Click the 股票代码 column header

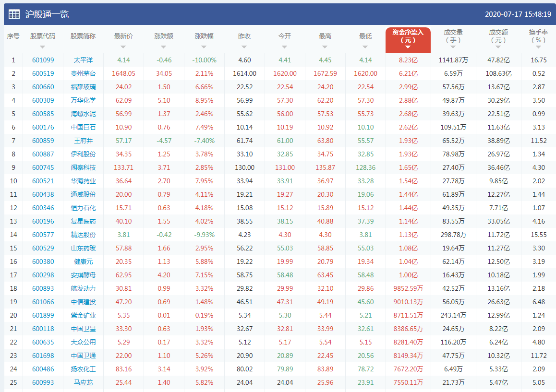[43, 36]
